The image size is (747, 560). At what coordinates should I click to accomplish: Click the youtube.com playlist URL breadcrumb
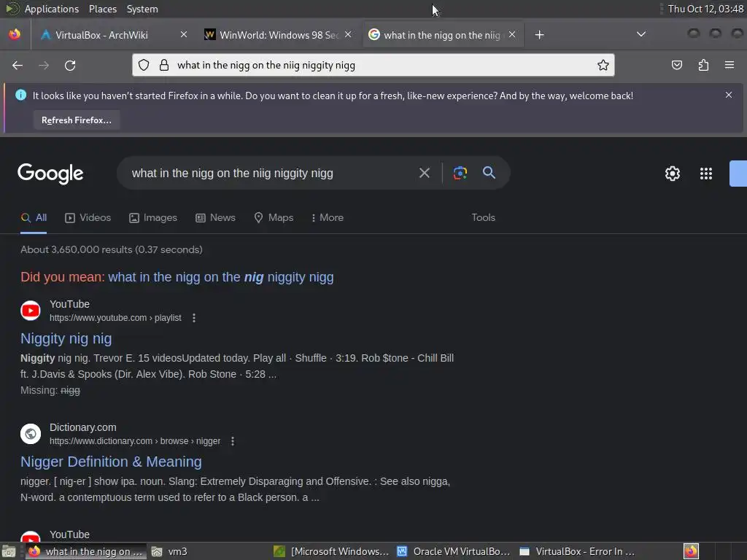(115, 318)
